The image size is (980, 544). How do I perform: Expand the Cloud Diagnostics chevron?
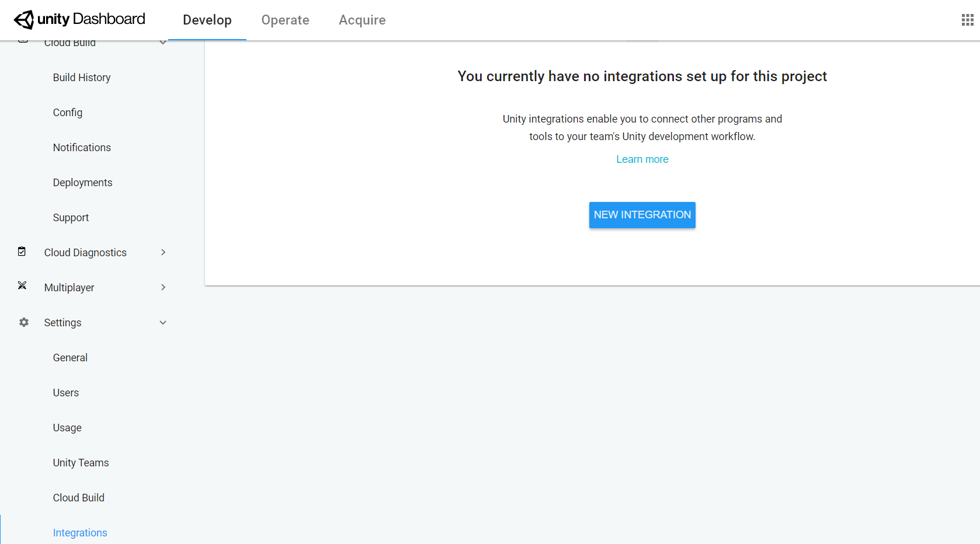tap(163, 252)
